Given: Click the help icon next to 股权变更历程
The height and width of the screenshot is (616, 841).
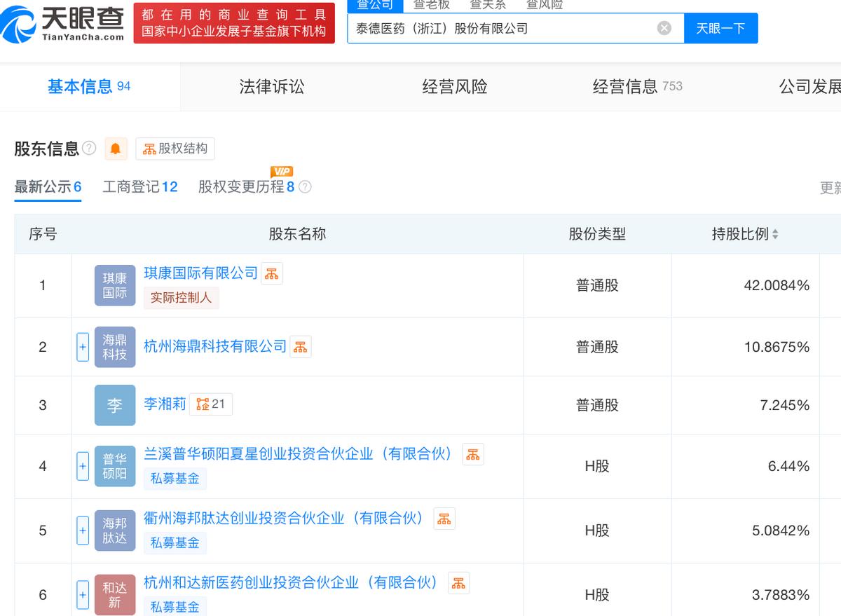Looking at the screenshot, I should tap(305, 187).
